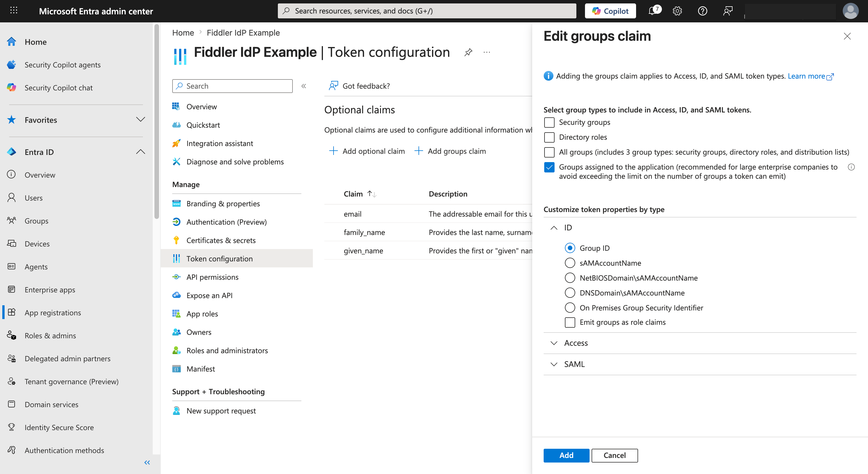Select DNSDomain\sAMAccountName radio option
868x474 pixels.
570,293
